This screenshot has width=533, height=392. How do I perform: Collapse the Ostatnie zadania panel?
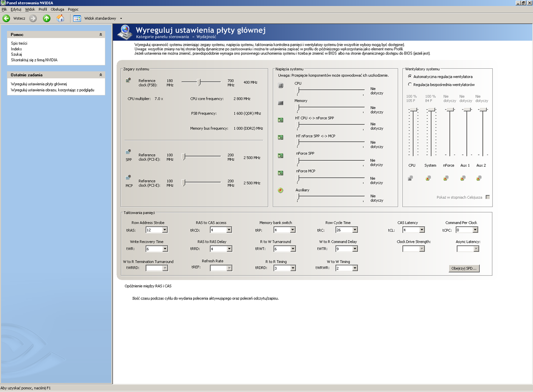click(x=100, y=75)
